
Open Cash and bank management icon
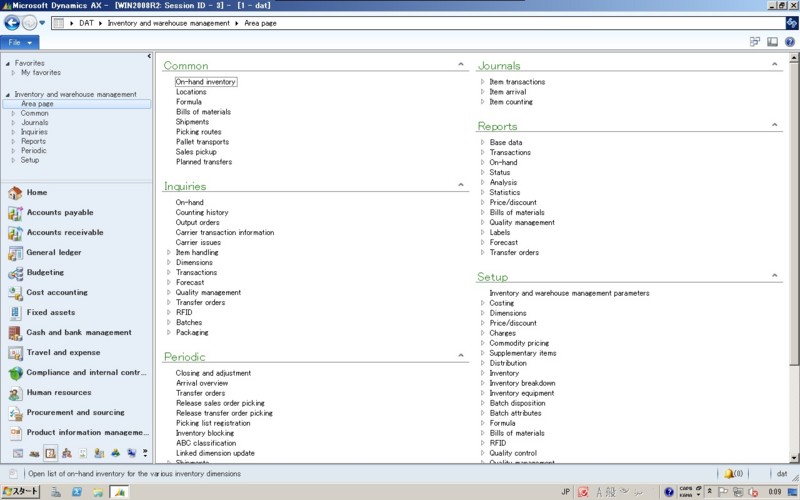[15, 333]
